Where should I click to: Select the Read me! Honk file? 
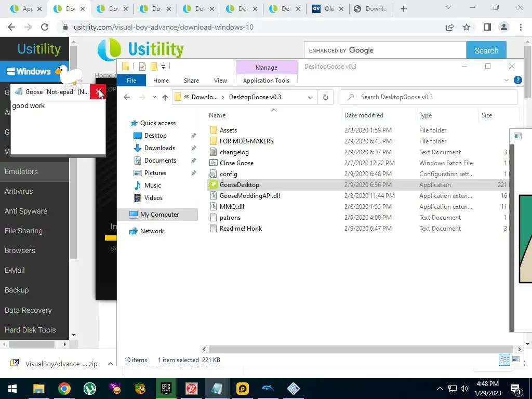241,229
